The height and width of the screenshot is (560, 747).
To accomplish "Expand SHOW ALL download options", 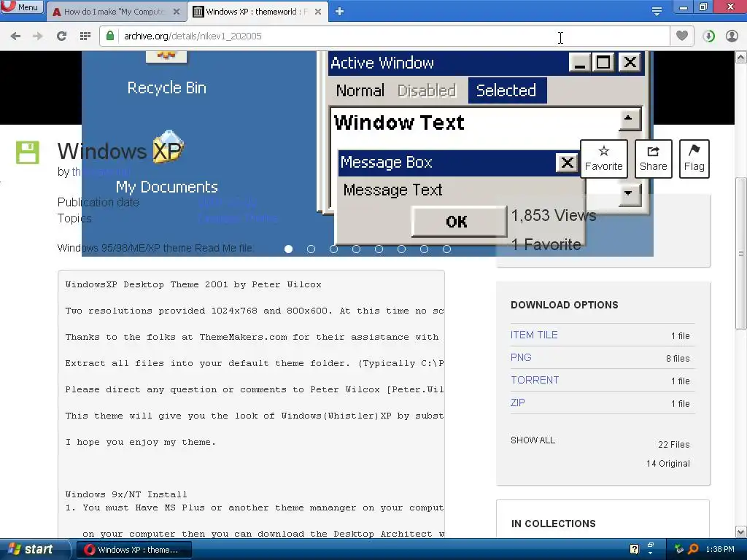I will pos(533,440).
